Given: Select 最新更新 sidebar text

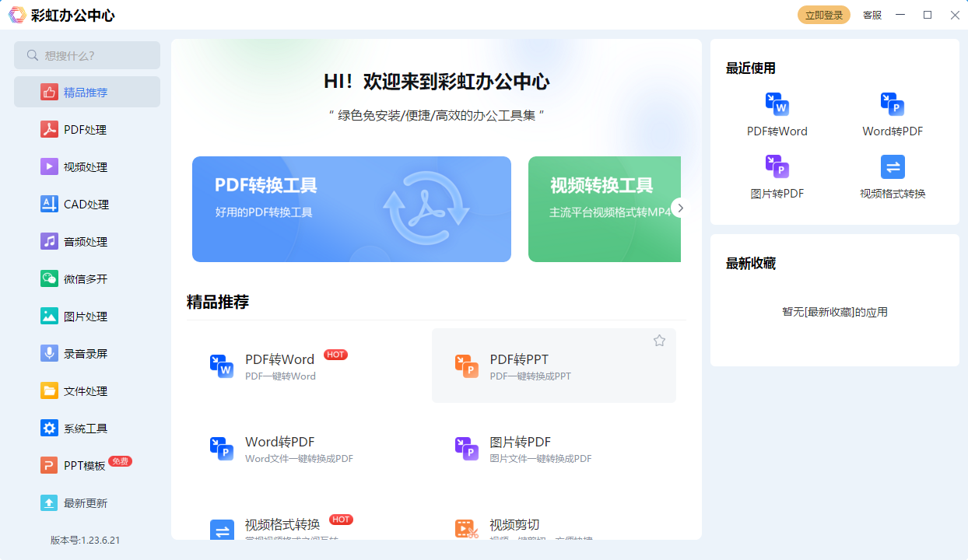Looking at the screenshot, I should point(86,503).
